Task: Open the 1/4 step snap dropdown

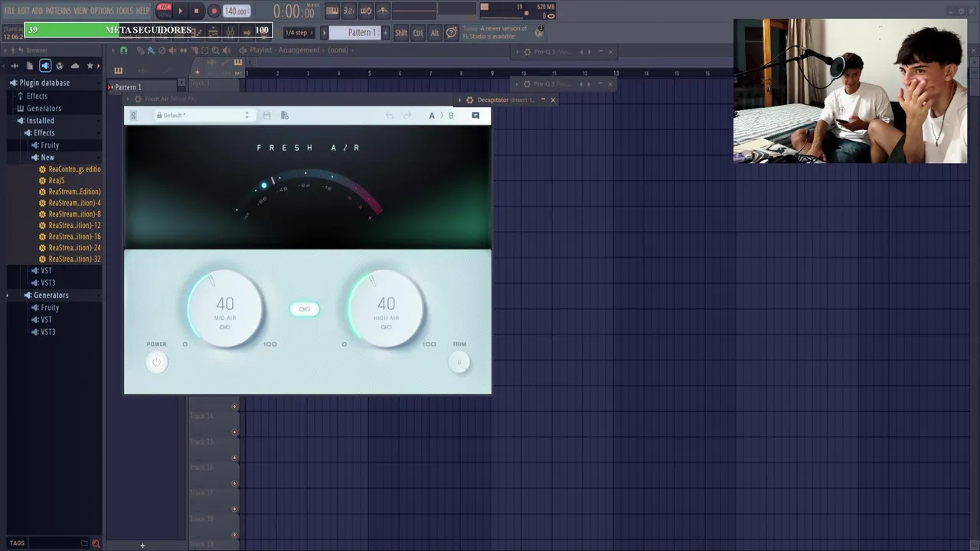Action: (298, 33)
